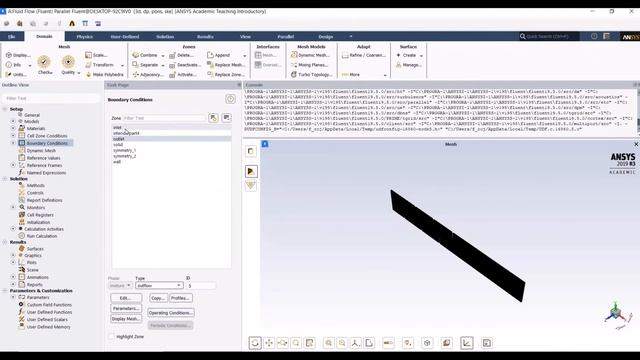This screenshot has width=640, height=360.
Task: Open Methods under Solution tree
Action: pyautogui.click(x=36, y=185)
